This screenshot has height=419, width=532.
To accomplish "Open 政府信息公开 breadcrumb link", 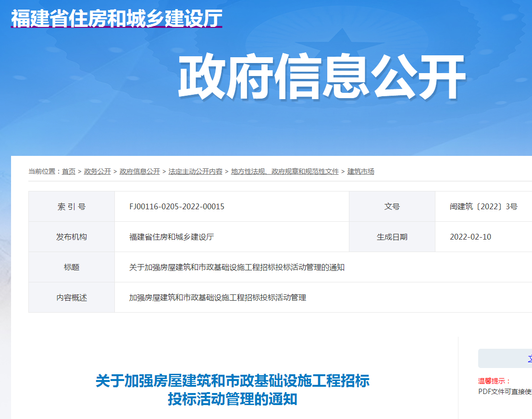I will (x=140, y=171).
